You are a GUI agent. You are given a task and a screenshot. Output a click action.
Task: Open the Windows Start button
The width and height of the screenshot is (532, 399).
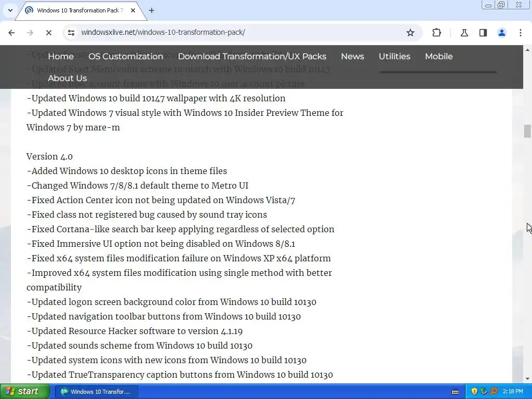24,392
